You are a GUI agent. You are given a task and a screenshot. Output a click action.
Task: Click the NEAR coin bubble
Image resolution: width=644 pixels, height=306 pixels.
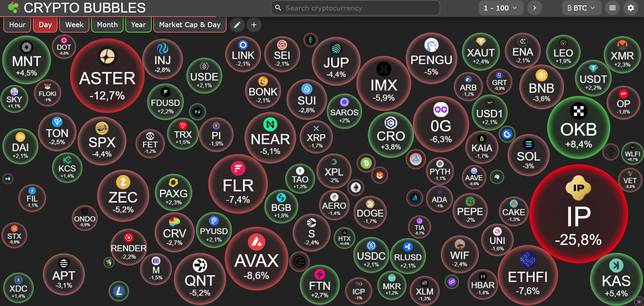click(270, 138)
